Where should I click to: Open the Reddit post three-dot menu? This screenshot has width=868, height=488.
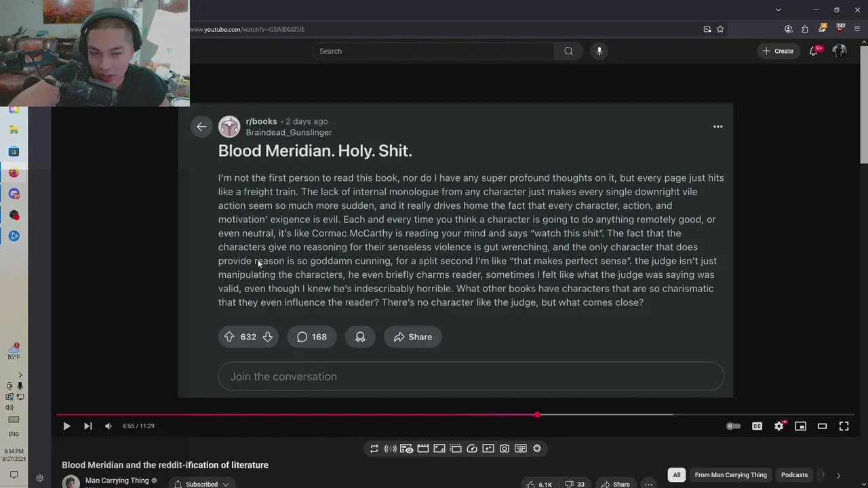(x=717, y=127)
